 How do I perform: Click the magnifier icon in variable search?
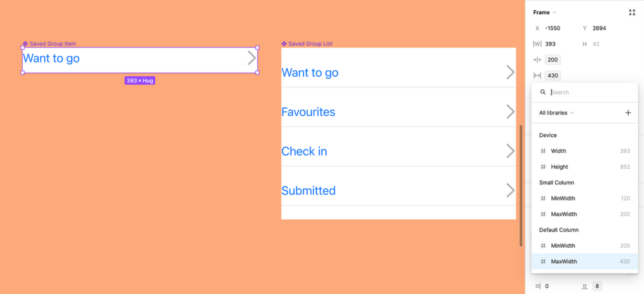[x=543, y=92]
